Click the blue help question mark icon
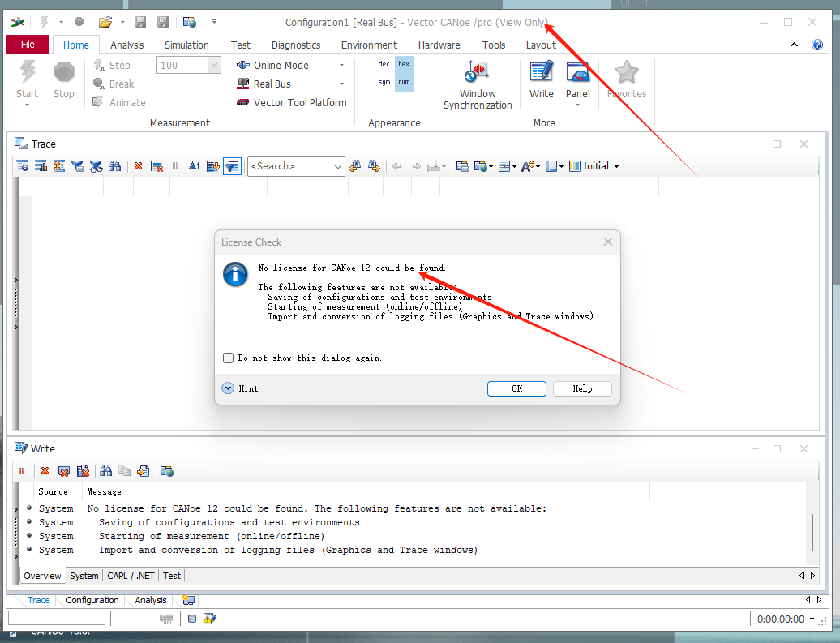 point(817,45)
